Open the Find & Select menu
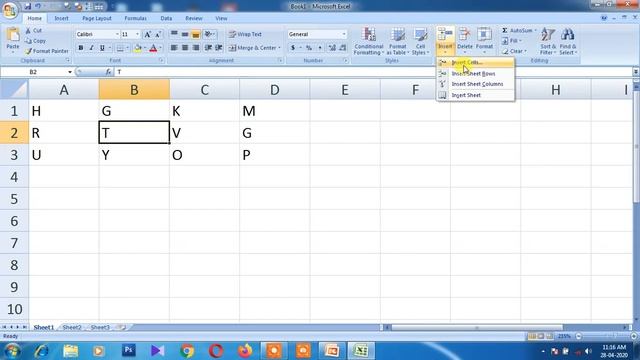Screen dimensions: 640x360 point(567,41)
